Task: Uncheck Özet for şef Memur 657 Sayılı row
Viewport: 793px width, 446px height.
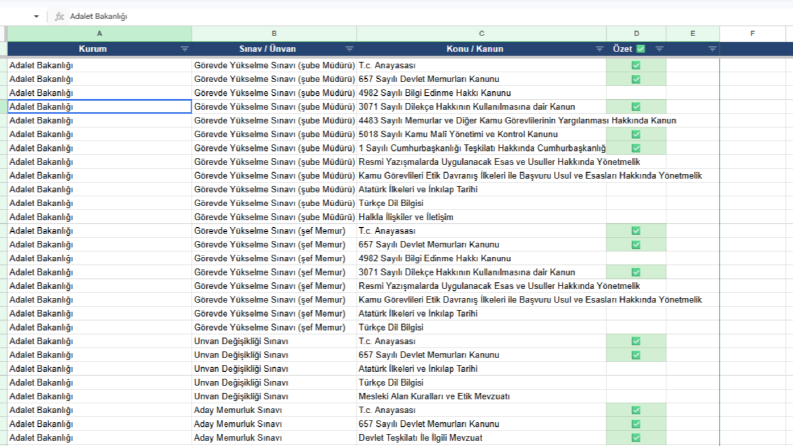Action: (636, 245)
